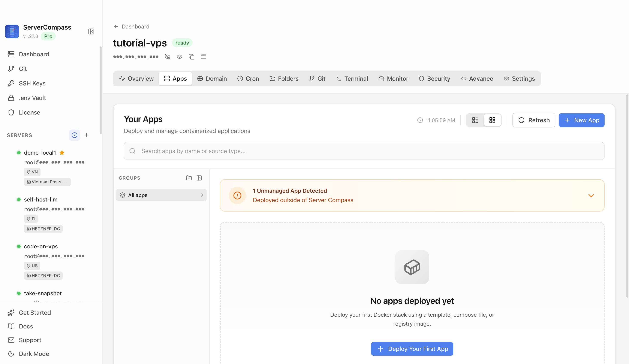This screenshot has height=364, width=629.
Task: Click the US location tag
Action: click(x=32, y=266)
